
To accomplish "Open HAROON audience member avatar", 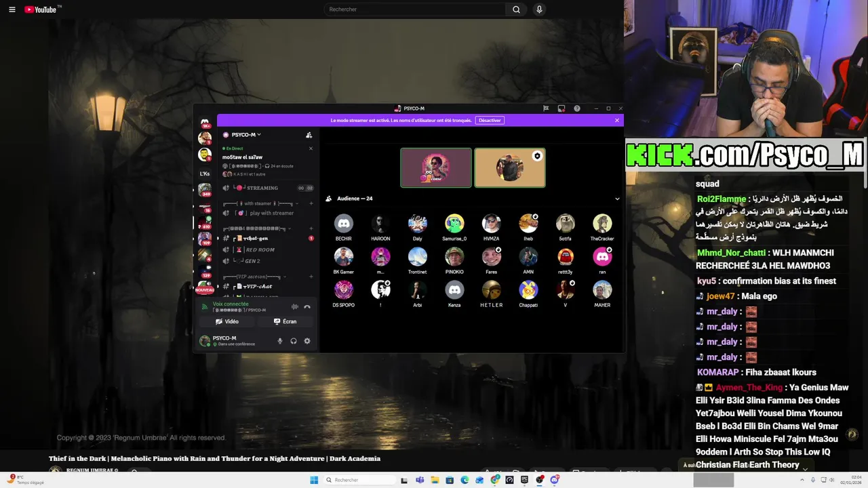I will point(380,223).
